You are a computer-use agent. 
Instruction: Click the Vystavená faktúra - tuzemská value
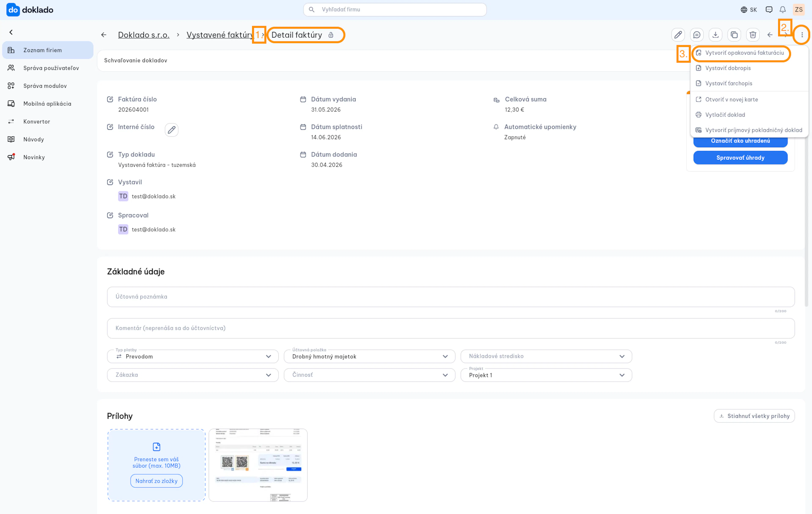(x=157, y=165)
